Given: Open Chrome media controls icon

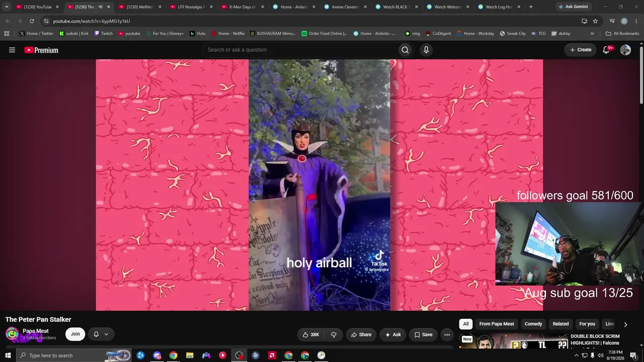Looking at the screenshot, I should click(x=612, y=21).
